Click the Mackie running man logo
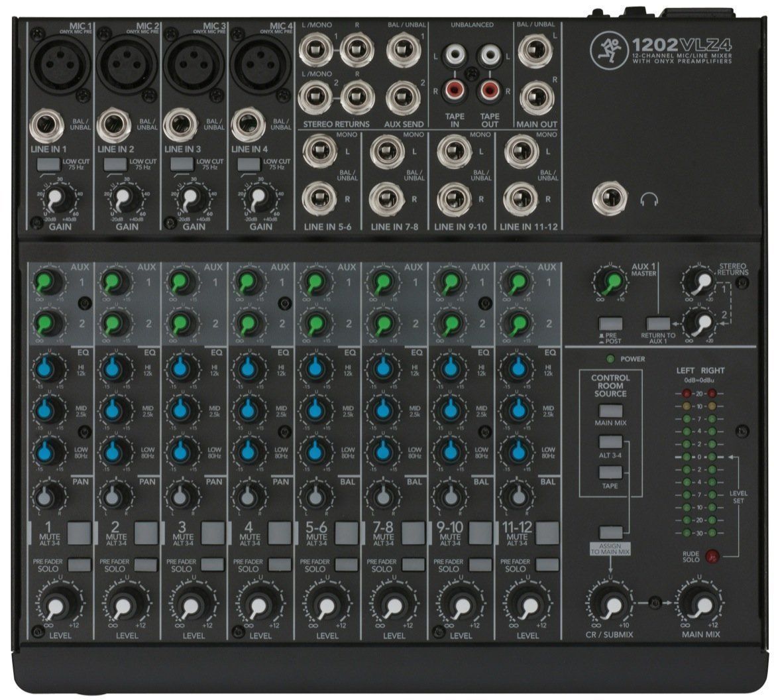 point(609,47)
